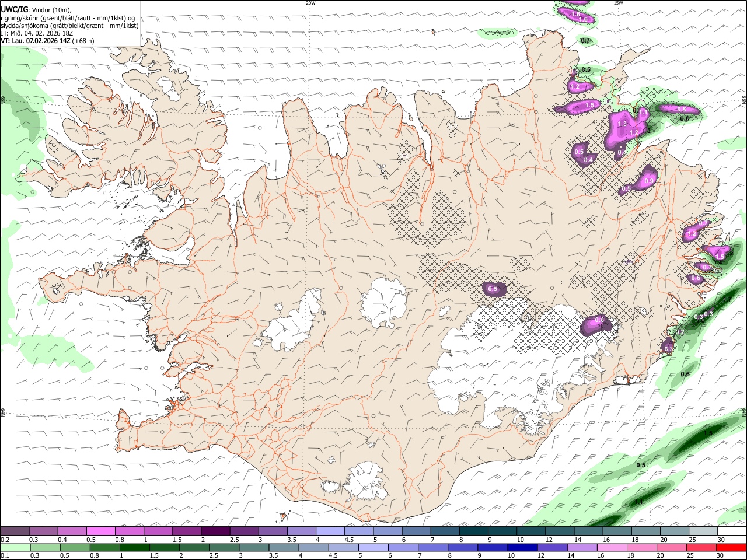This screenshot has width=747, height=560.
Task: Pick the magenta 0.4 snow legend swatch
Action: point(72,531)
